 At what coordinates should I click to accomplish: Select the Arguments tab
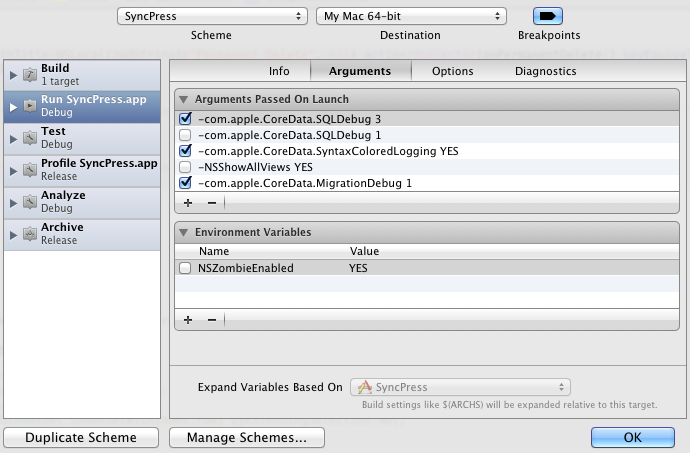(x=360, y=71)
